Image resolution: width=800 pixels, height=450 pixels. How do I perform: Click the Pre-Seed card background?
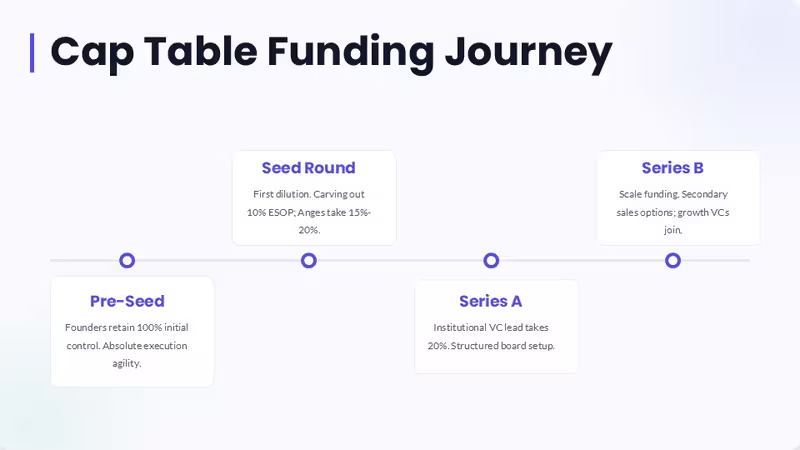click(132, 332)
